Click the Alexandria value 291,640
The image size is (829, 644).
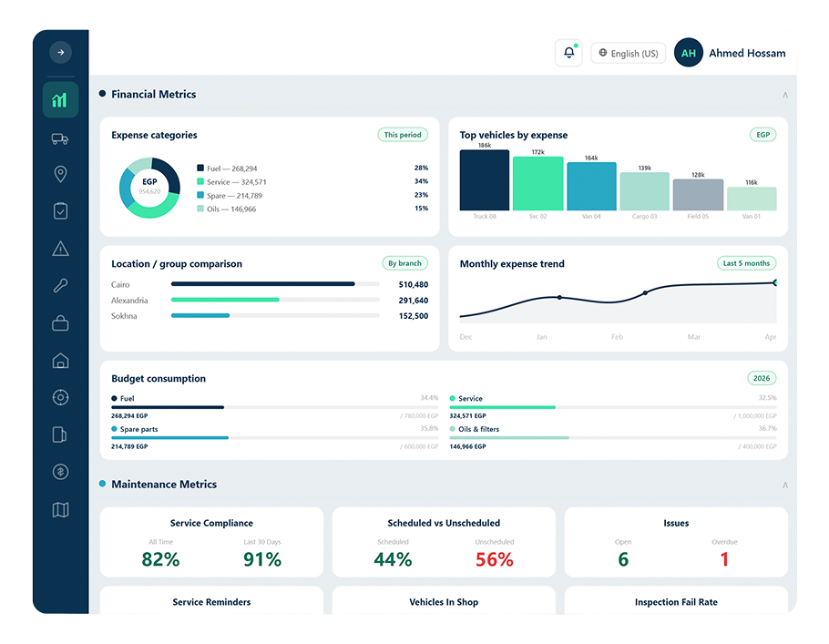[x=413, y=301]
